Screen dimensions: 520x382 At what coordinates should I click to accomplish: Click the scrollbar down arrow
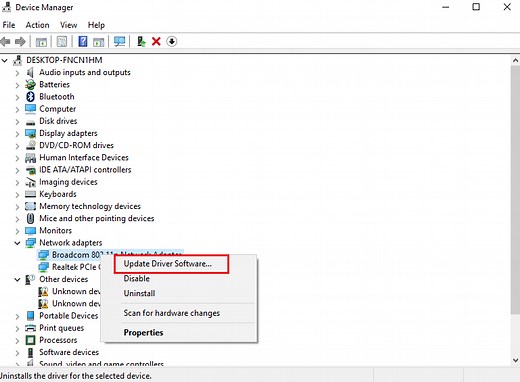point(515,360)
